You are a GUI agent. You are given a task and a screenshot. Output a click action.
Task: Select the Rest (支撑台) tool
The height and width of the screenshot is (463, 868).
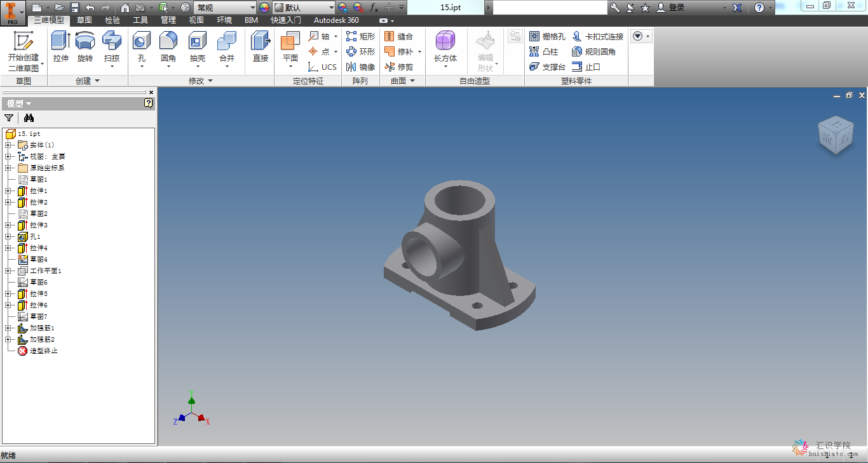pos(547,67)
